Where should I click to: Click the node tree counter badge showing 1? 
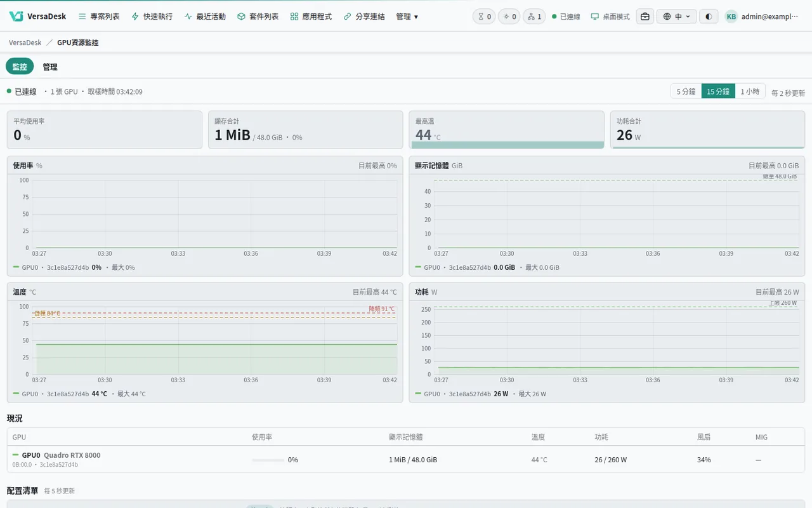535,17
